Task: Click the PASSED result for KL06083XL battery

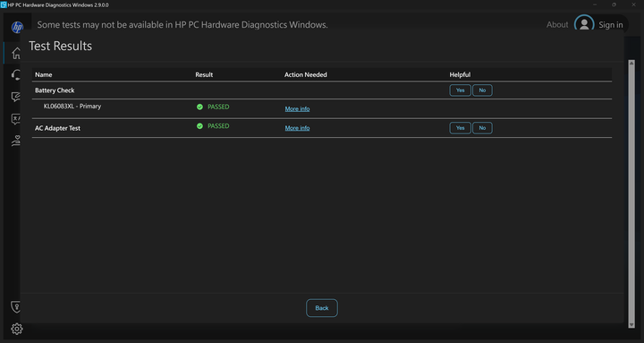Action: (218, 107)
